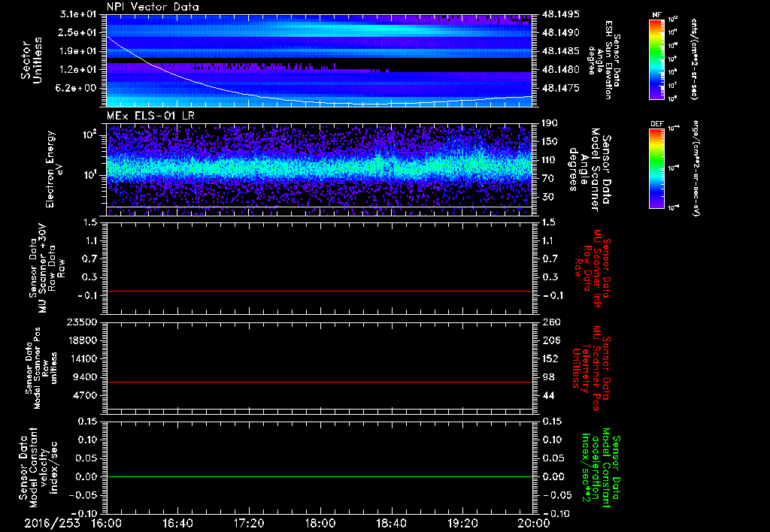Click the 9400 scanner position tick
This screenshot has width=770, height=532.
coord(84,377)
